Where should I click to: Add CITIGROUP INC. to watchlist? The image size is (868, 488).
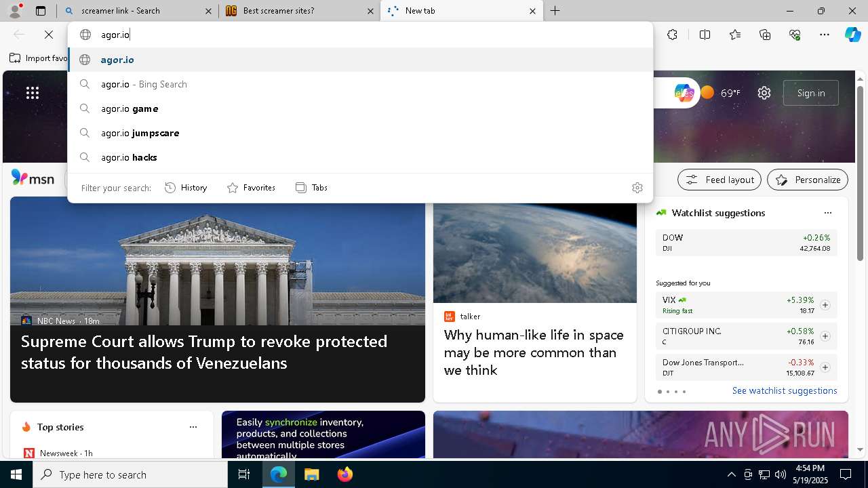click(825, 336)
